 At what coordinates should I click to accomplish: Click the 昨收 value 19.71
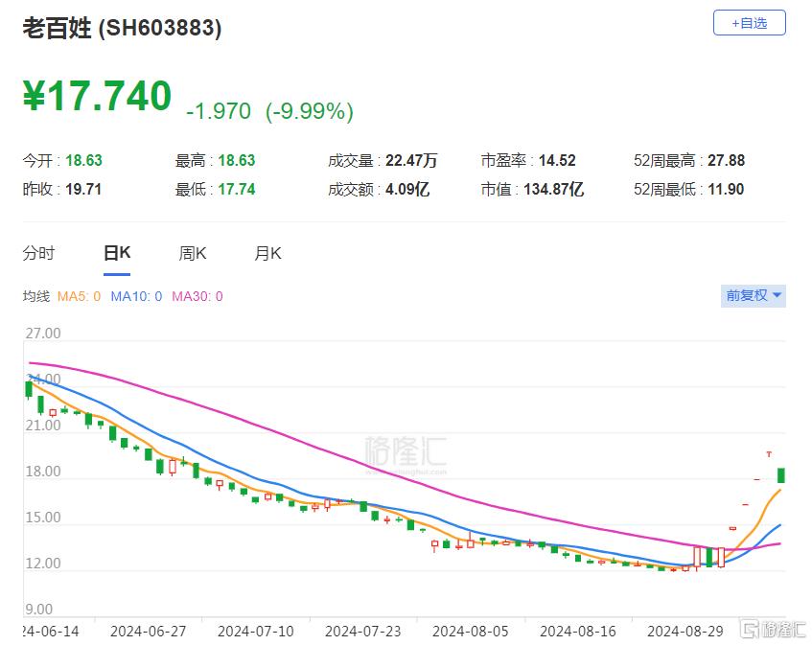tap(83, 189)
